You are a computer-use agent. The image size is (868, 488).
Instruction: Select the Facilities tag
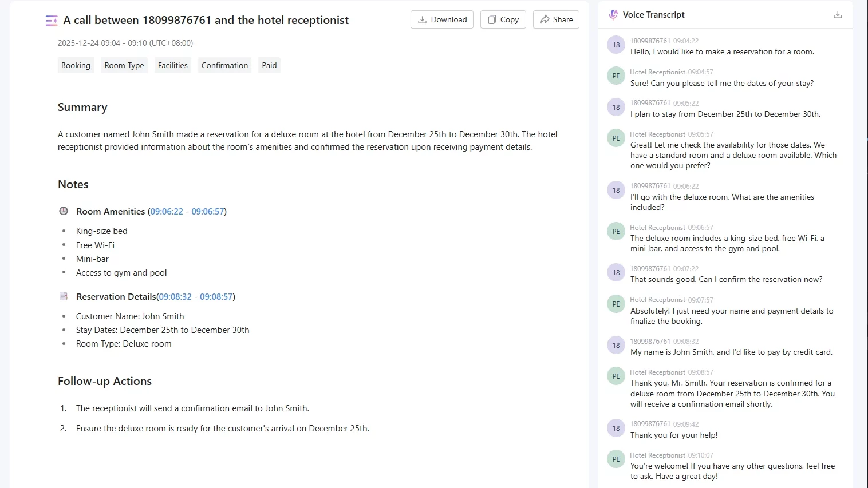point(173,65)
